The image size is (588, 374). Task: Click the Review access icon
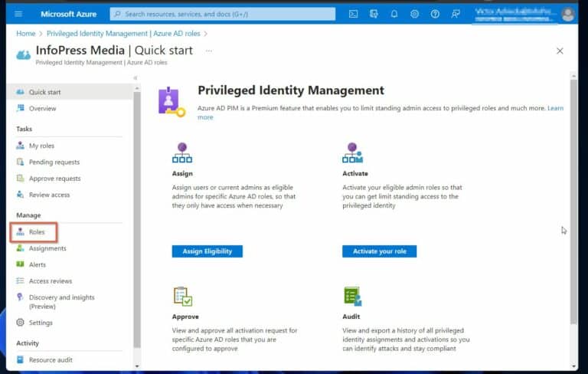click(x=20, y=195)
